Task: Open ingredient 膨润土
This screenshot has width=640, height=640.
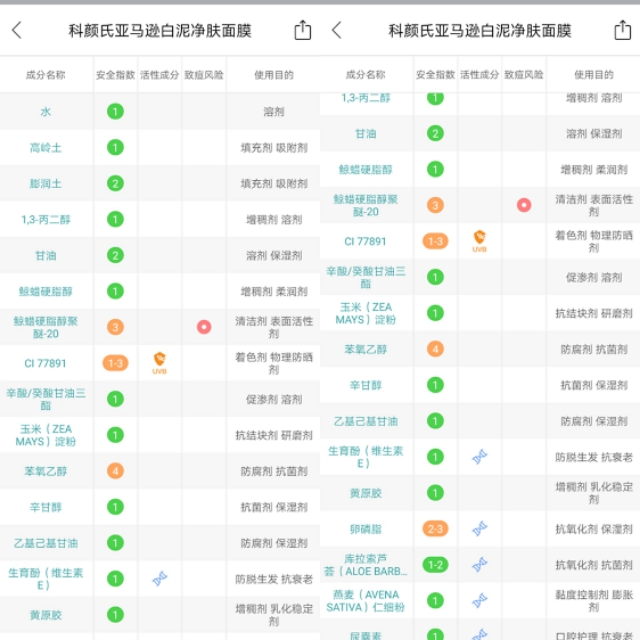Action: point(46,183)
